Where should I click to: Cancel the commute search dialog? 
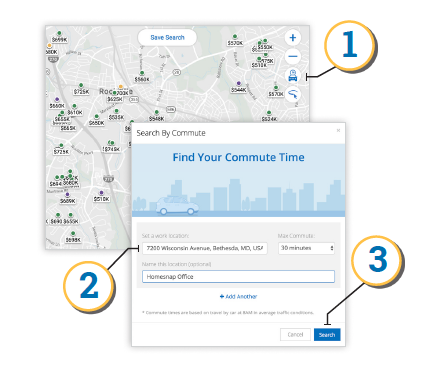click(295, 335)
